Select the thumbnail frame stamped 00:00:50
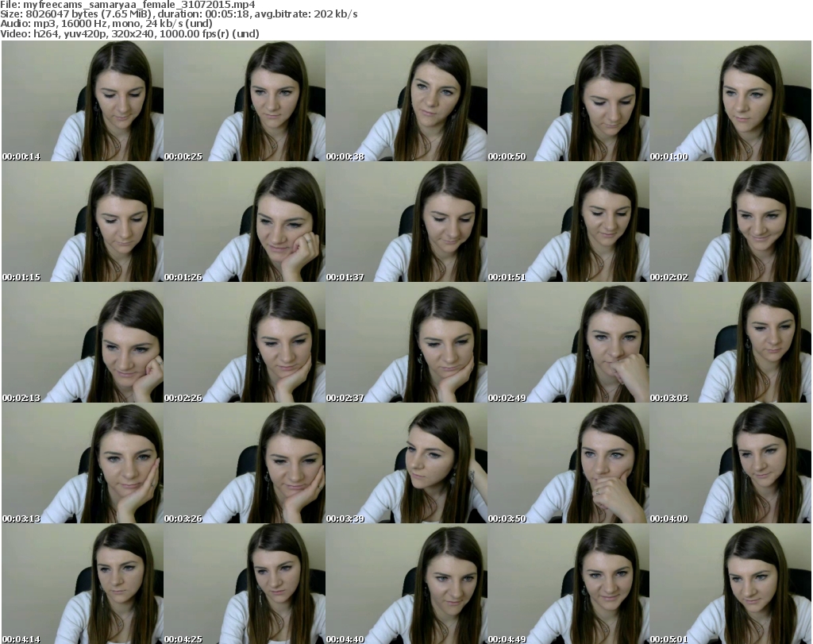Viewport: 813px width, 644px height. click(568, 101)
